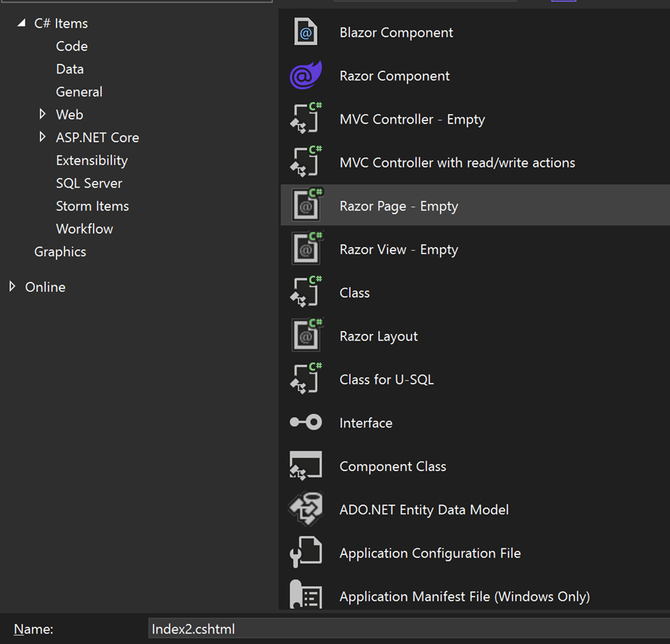Click the Application Manifest File icon
This screenshot has width=670, height=644.
tap(306, 595)
